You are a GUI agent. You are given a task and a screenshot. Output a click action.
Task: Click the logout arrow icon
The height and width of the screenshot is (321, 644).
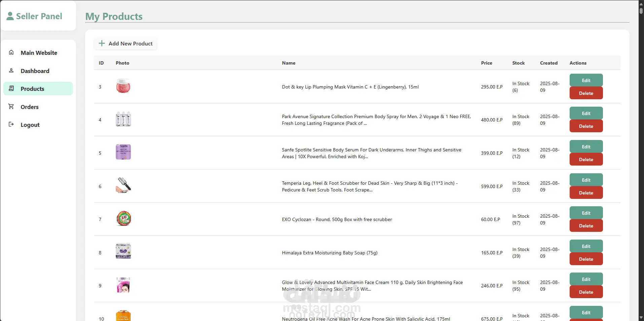(x=11, y=124)
